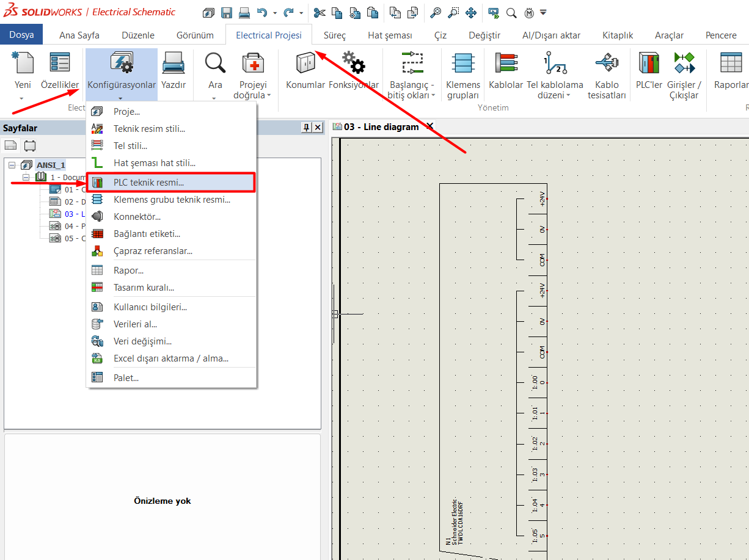Open Özellikler (properties) in the ribbon

point(60,71)
